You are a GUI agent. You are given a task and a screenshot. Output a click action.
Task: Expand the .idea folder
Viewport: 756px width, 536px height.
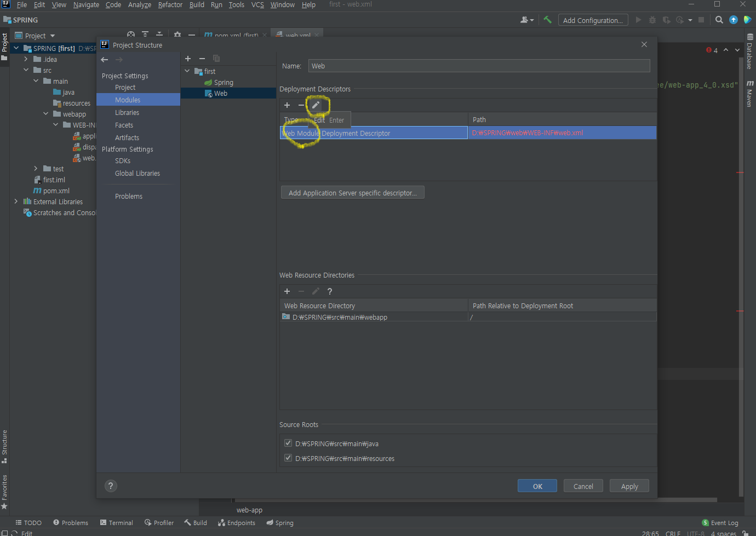26,59
